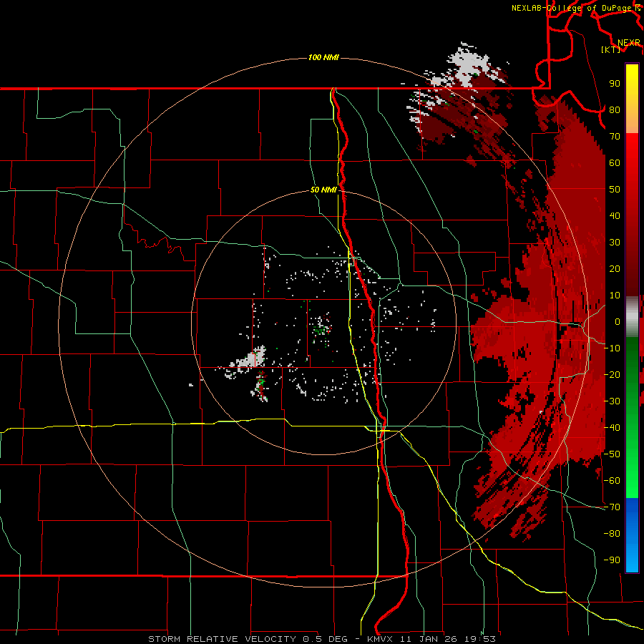Click the 50 value on velocity scale

[x=615, y=190]
